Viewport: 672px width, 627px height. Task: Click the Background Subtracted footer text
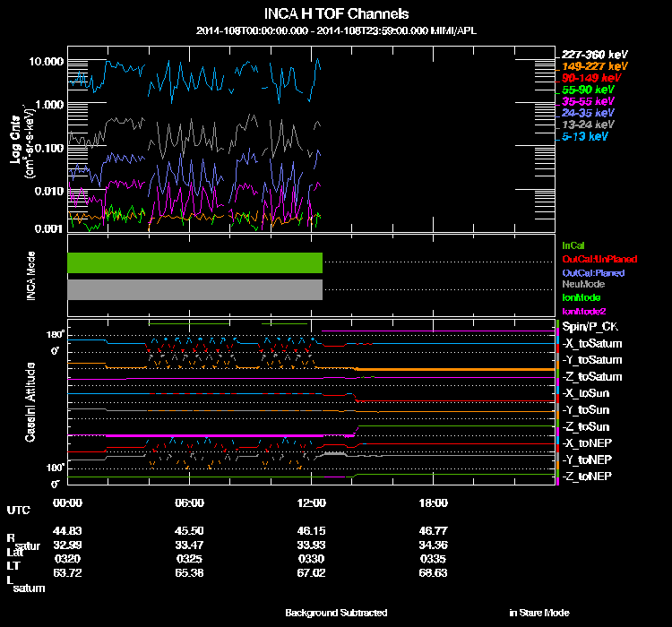tap(336, 613)
